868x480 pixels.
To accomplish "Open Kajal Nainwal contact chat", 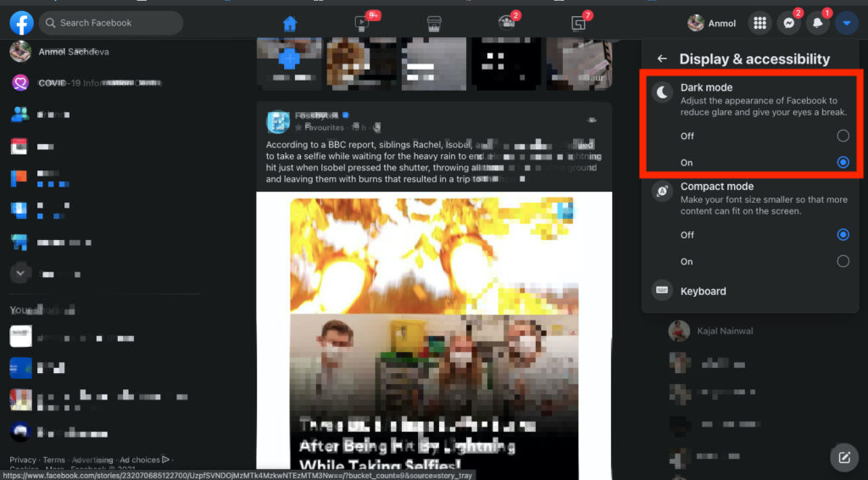I will pos(724,331).
